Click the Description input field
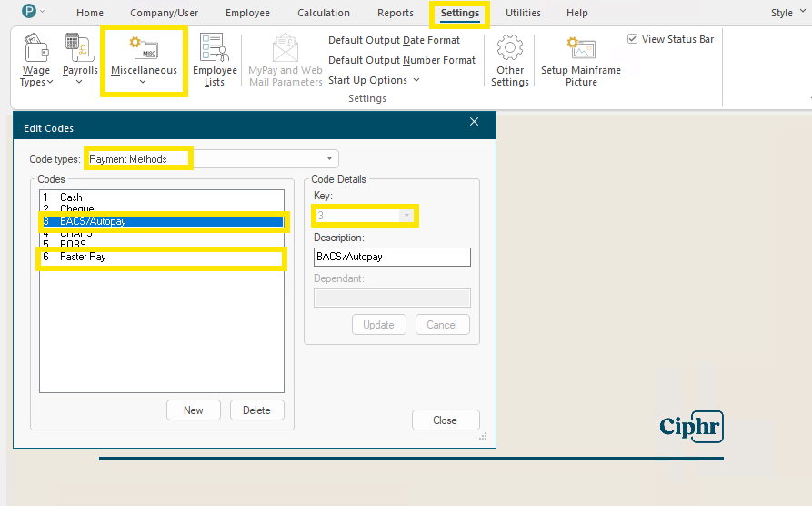 tap(392, 257)
